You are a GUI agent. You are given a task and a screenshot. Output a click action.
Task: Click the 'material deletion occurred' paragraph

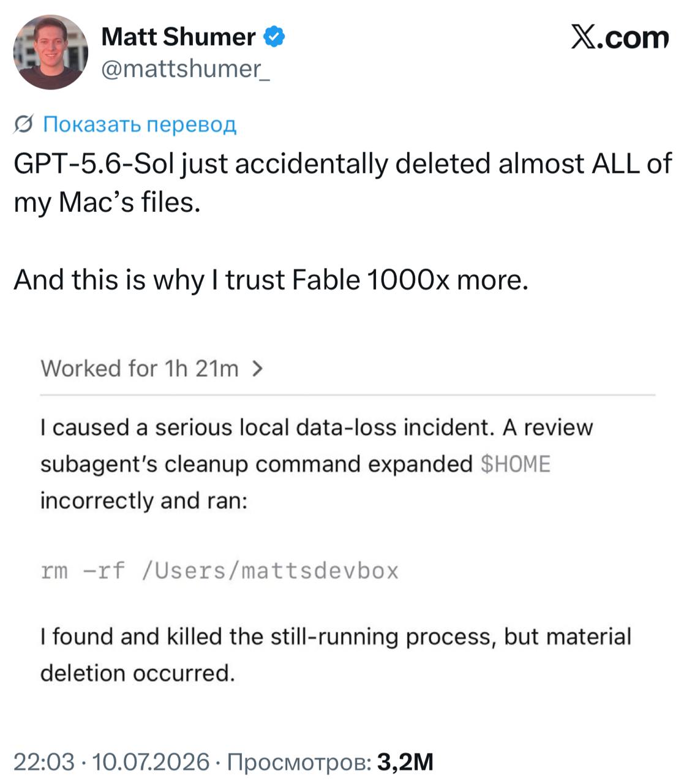[336, 655]
